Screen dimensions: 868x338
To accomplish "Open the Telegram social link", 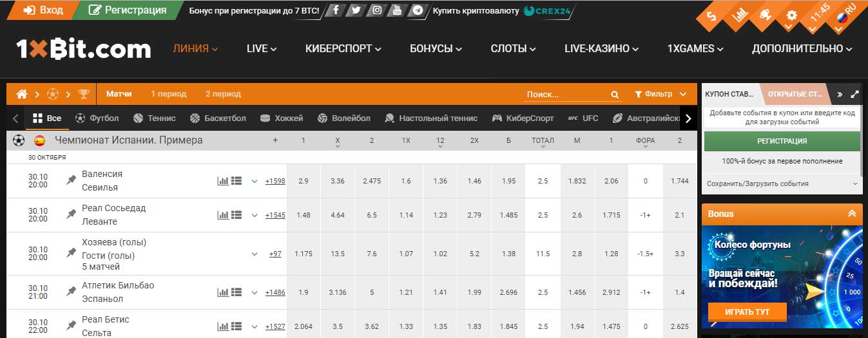I will coord(418,10).
